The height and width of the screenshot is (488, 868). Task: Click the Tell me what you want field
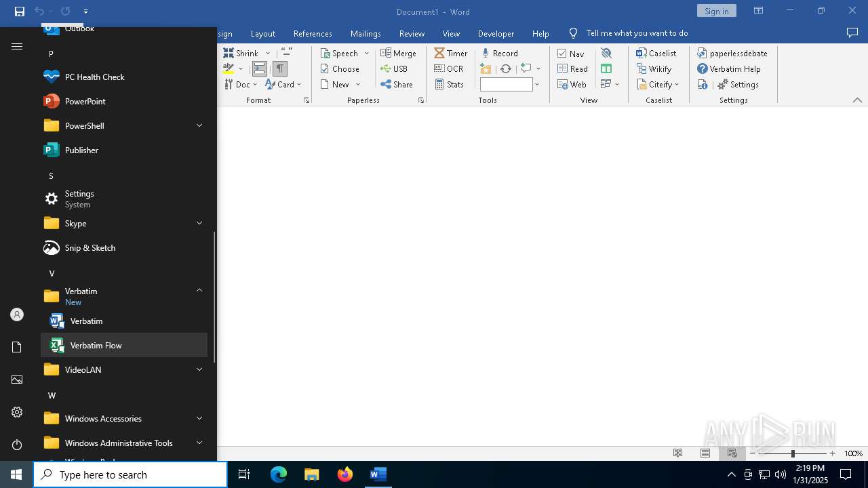click(x=637, y=33)
